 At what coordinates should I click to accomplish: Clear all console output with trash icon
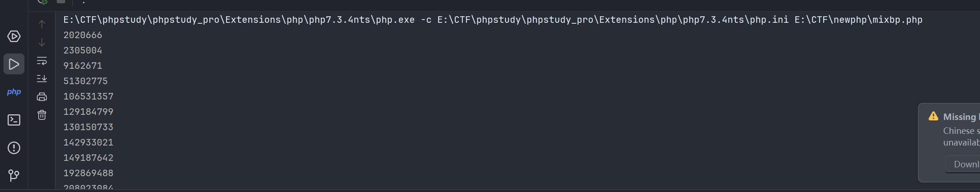pyautogui.click(x=42, y=115)
